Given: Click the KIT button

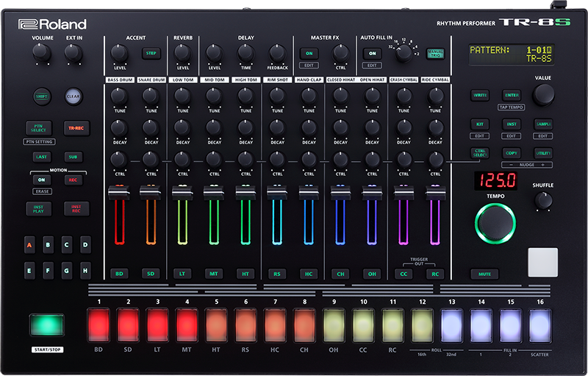Looking at the screenshot, I should point(480,124).
